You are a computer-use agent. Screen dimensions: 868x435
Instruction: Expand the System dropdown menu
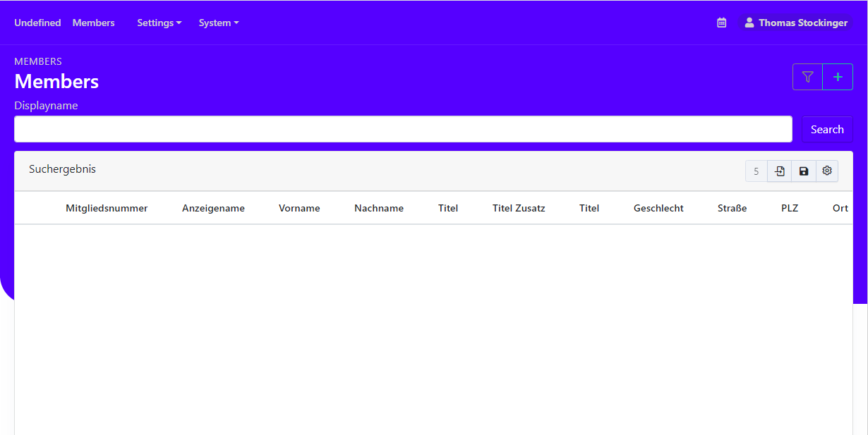tap(218, 23)
